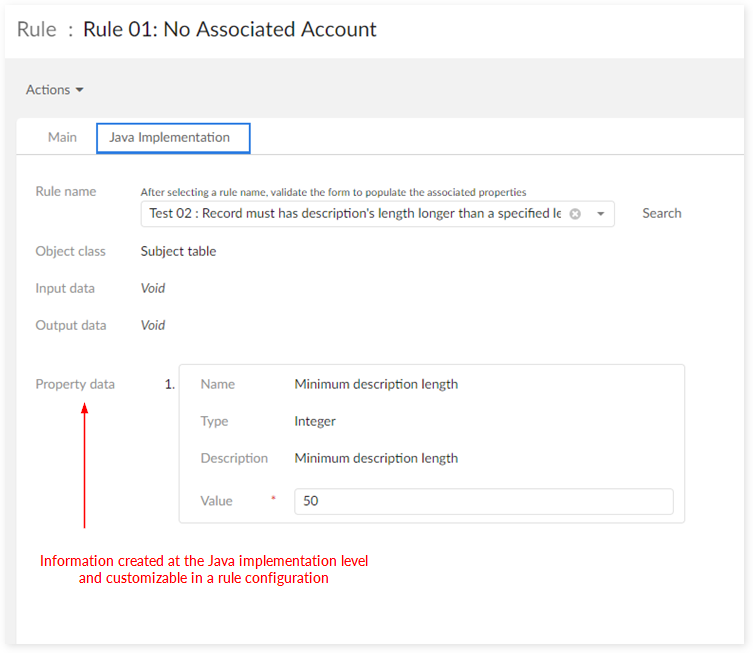Click the rule name validation hint text

[333, 192]
